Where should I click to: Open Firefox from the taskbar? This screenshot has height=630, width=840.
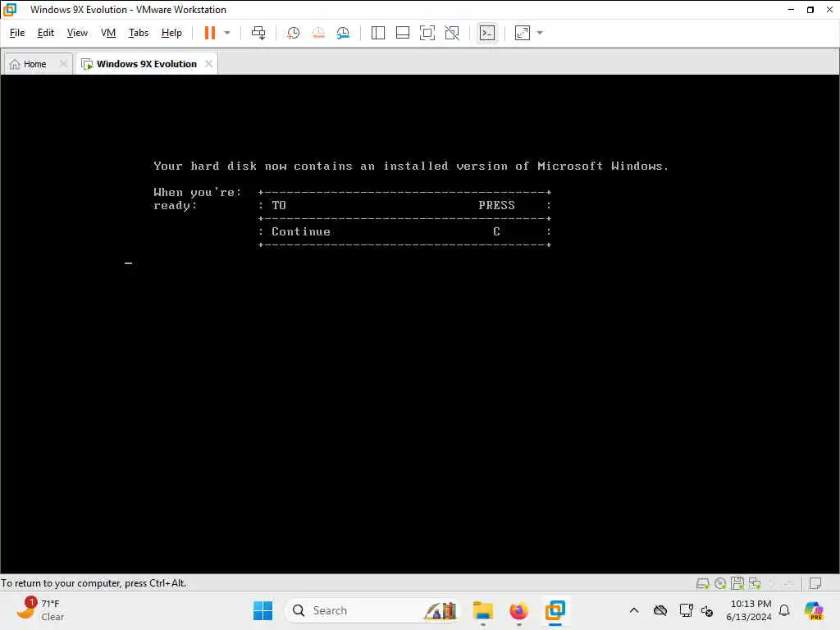(x=518, y=610)
